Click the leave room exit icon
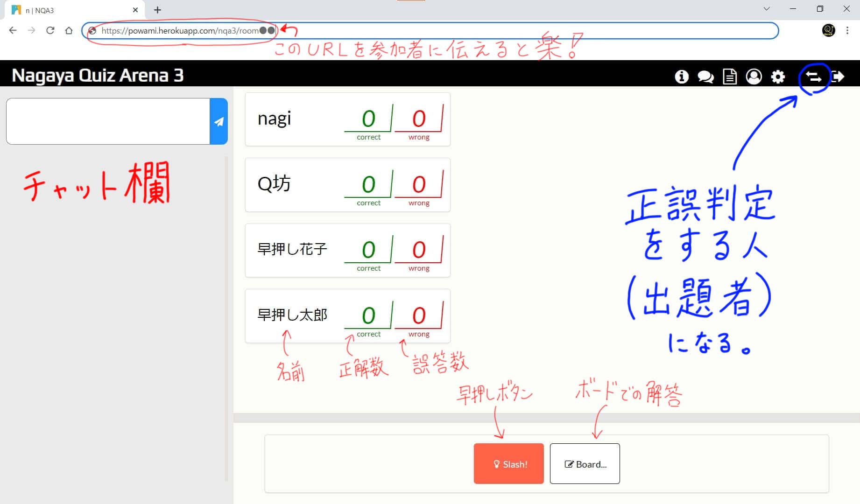This screenshot has height=504, width=860. point(839,77)
